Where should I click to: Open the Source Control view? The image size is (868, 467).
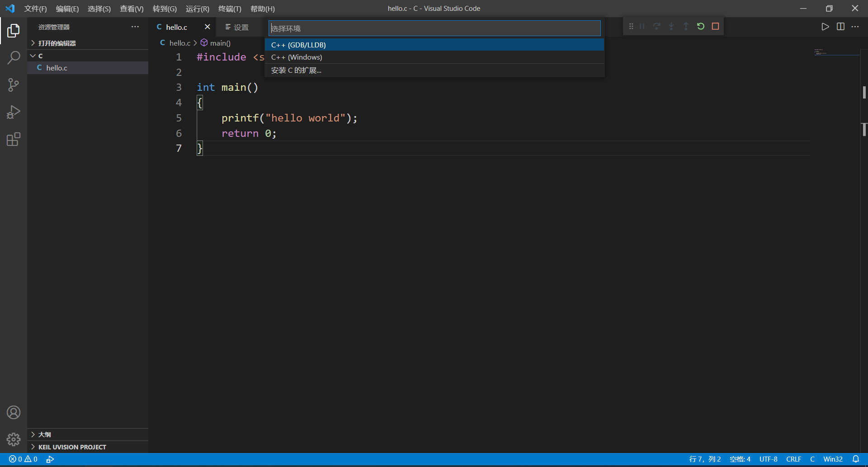(x=14, y=85)
